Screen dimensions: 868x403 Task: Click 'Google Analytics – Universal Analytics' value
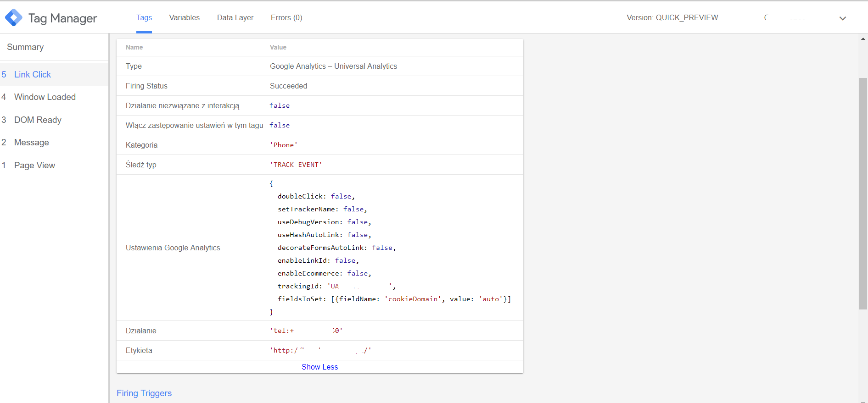click(333, 66)
